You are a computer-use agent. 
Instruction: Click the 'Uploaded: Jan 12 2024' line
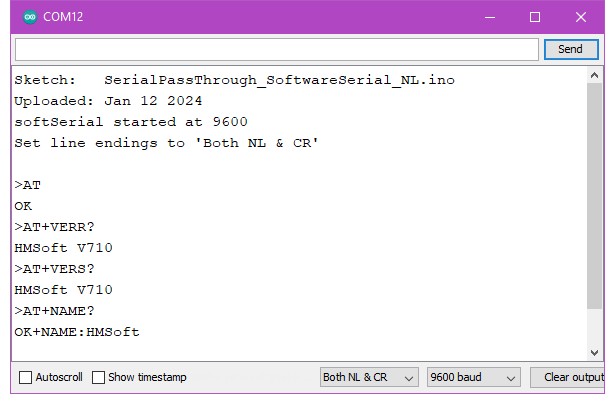pyautogui.click(x=108, y=101)
